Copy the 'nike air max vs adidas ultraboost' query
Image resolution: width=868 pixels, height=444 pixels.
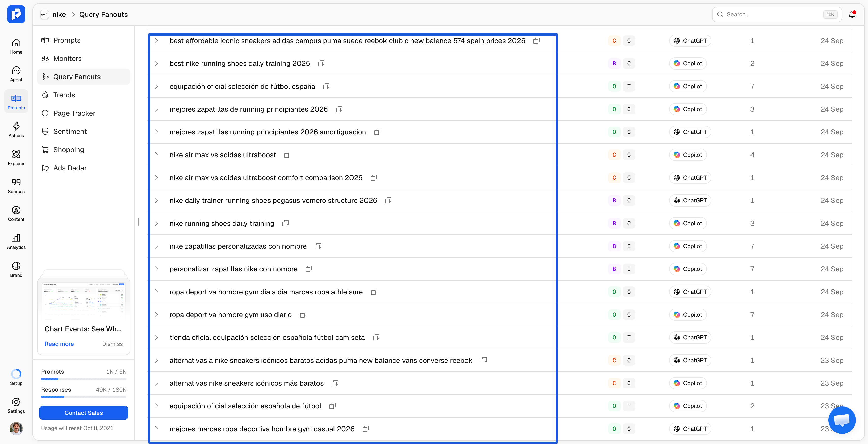pyautogui.click(x=287, y=155)
